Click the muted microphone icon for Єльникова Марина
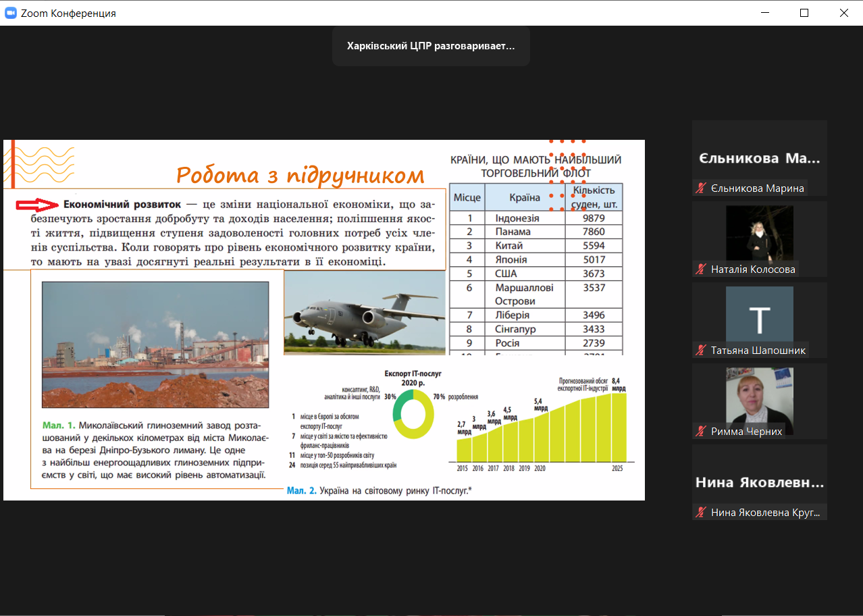863x616 pixels. 702,188
